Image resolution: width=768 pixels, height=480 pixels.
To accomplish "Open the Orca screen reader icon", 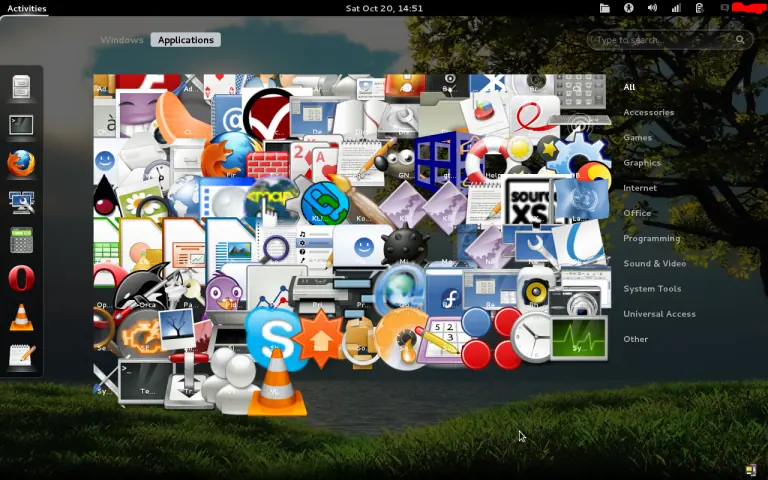I will pyautogui.click(x=142, y=287).
